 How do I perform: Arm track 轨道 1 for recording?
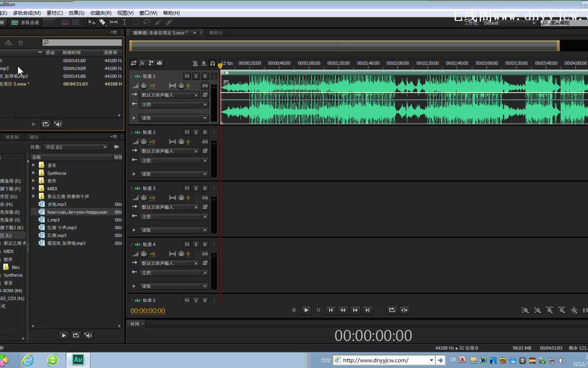click(x=205, y=76)
